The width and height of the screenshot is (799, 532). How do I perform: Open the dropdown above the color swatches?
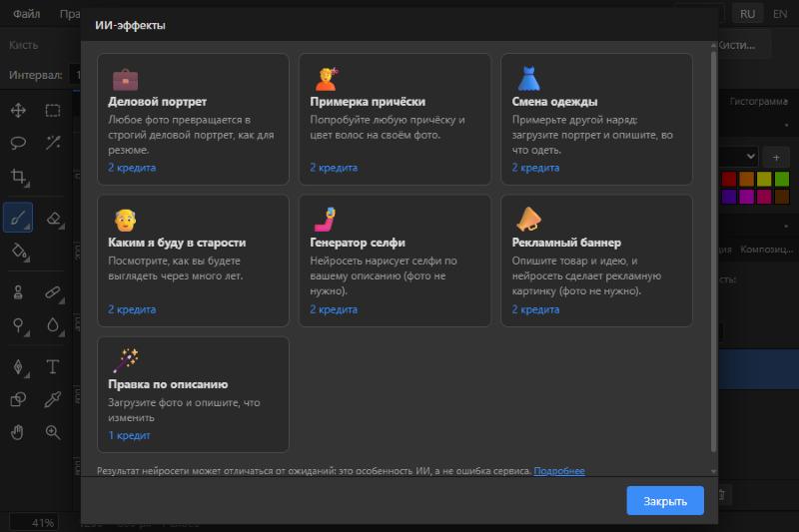(738, 157)
